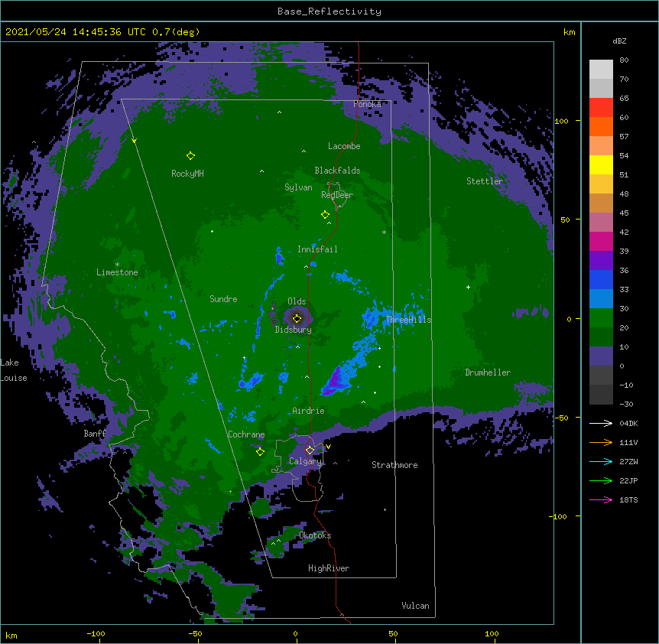The height and width of the screenshot is (644, 659).
Task: Click the Drumheller city label
Action: pos(488,372)
